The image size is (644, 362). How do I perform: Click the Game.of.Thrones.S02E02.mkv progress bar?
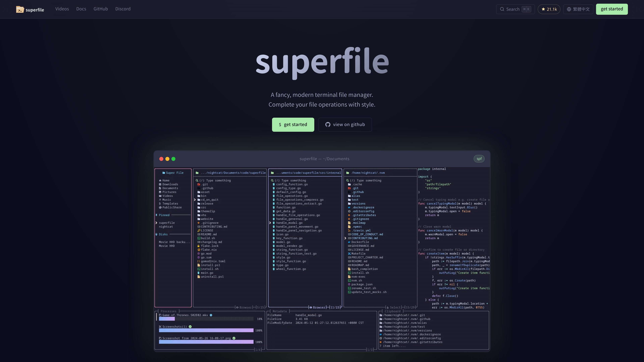pos(206,319)
